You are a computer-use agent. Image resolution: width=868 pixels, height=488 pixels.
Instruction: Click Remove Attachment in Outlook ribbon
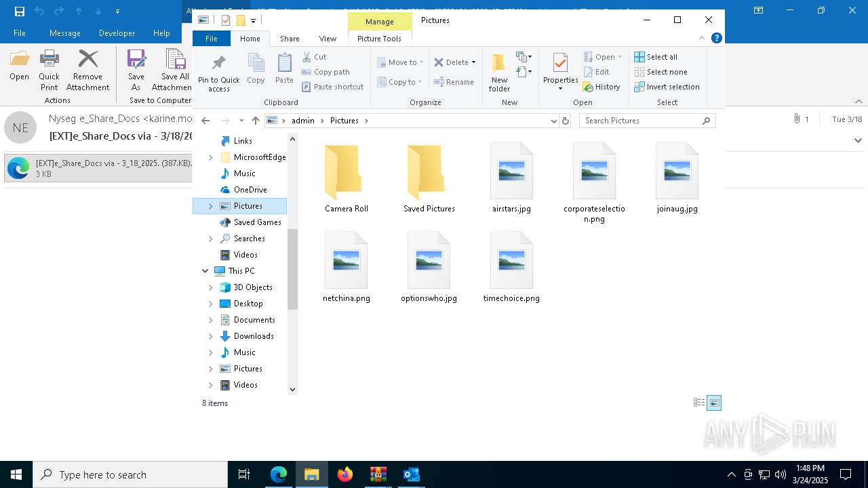coord(87,70)
